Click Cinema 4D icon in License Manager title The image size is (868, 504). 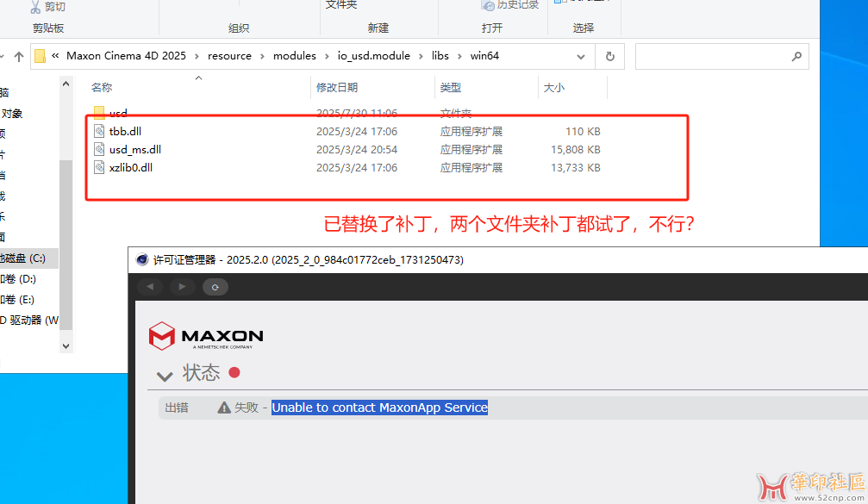[142, 259]
